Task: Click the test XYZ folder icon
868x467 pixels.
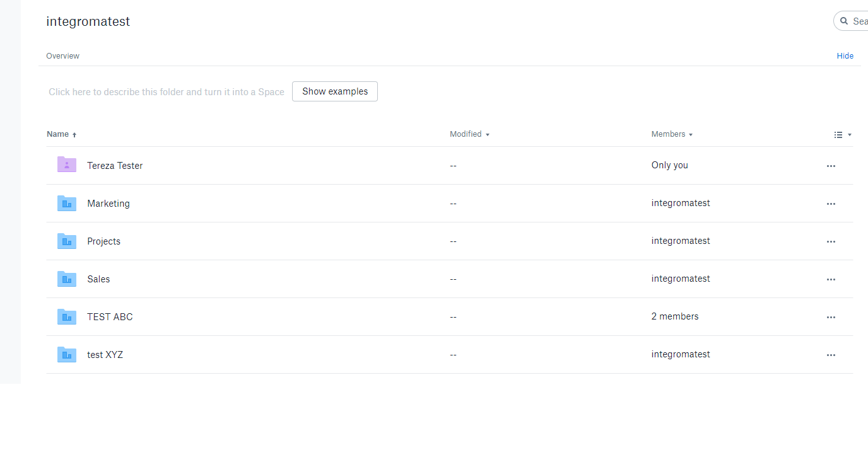Action: tap(66, 354)
